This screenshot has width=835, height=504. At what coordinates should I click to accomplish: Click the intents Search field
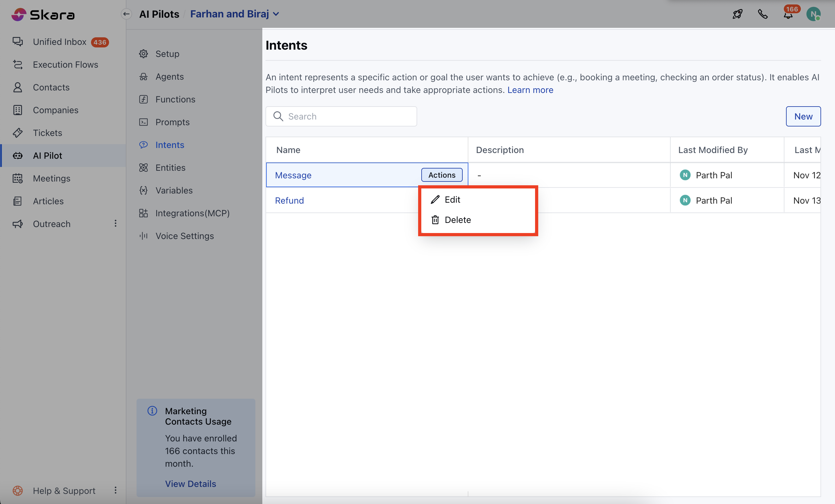(341, 116)
